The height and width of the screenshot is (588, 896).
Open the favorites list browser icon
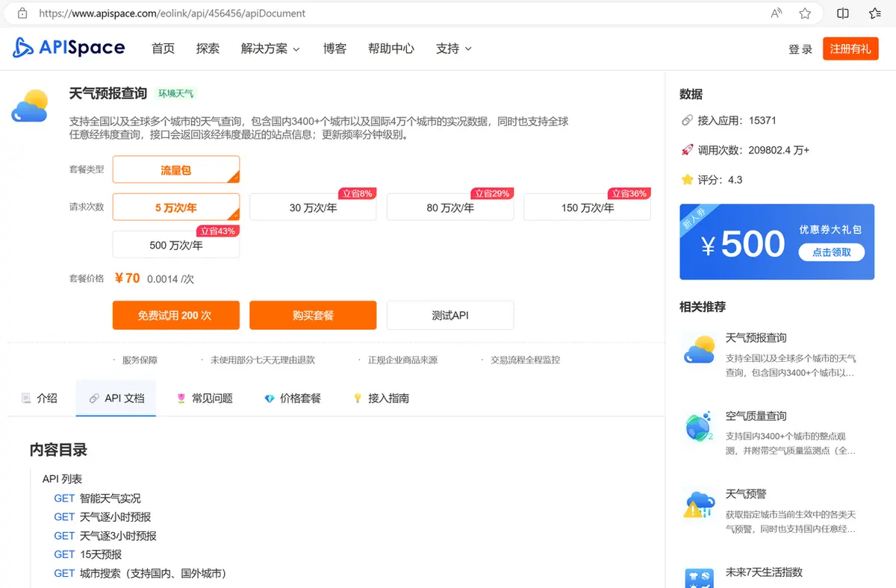[x=875, y=13]
